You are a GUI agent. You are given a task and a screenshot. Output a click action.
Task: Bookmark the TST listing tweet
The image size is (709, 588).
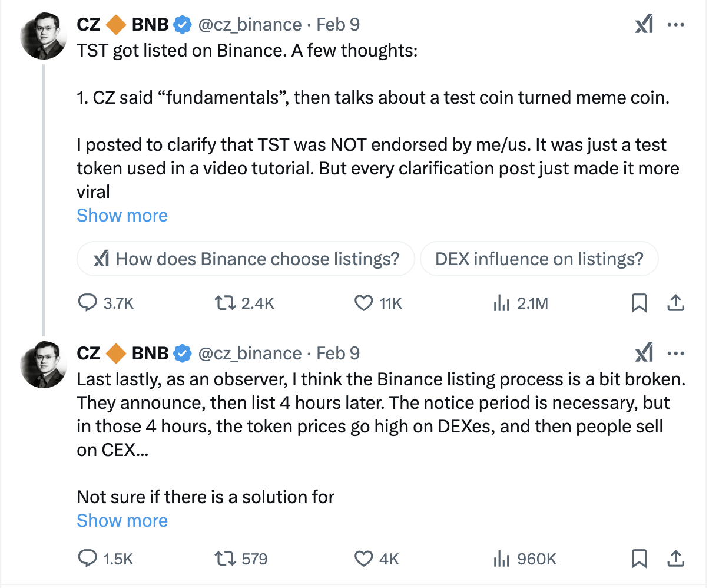(x=639, y=303)
